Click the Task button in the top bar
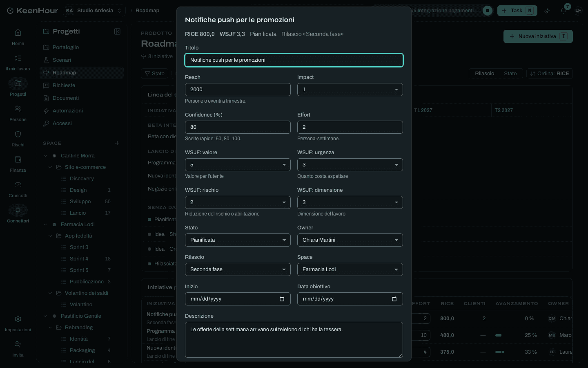 coord(517,11)
